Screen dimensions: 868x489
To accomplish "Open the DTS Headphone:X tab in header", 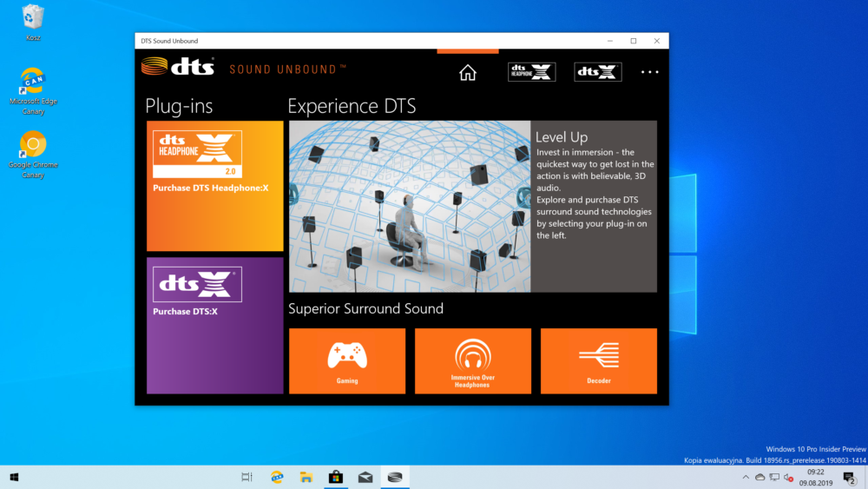I will 531,72.
